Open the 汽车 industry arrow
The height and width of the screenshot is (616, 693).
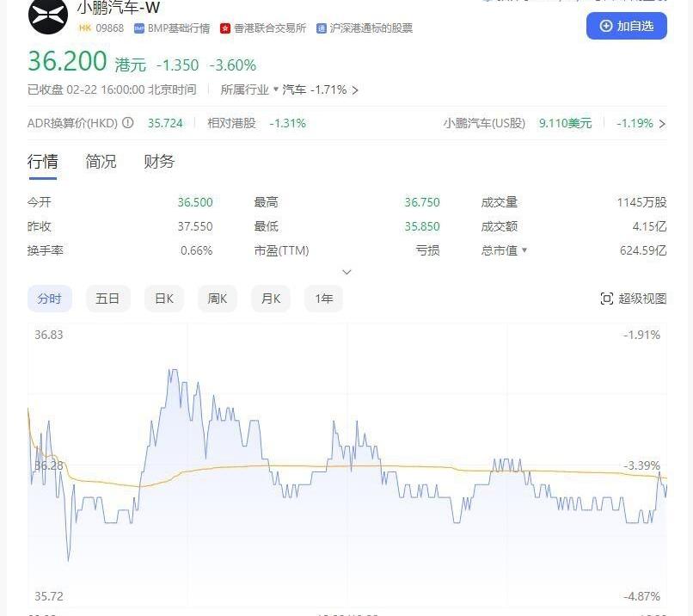click(x=354, y=90)
